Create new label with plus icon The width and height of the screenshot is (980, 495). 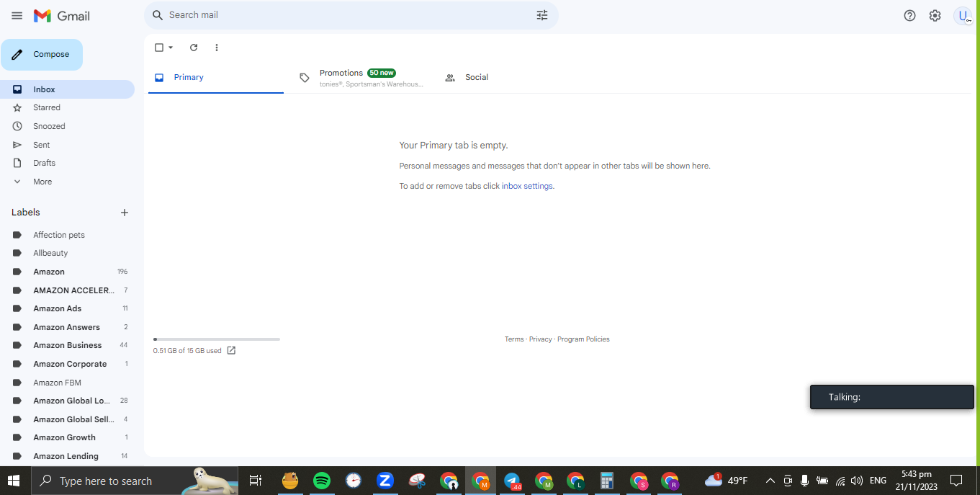pyautogui.click(x=125, y=213)
